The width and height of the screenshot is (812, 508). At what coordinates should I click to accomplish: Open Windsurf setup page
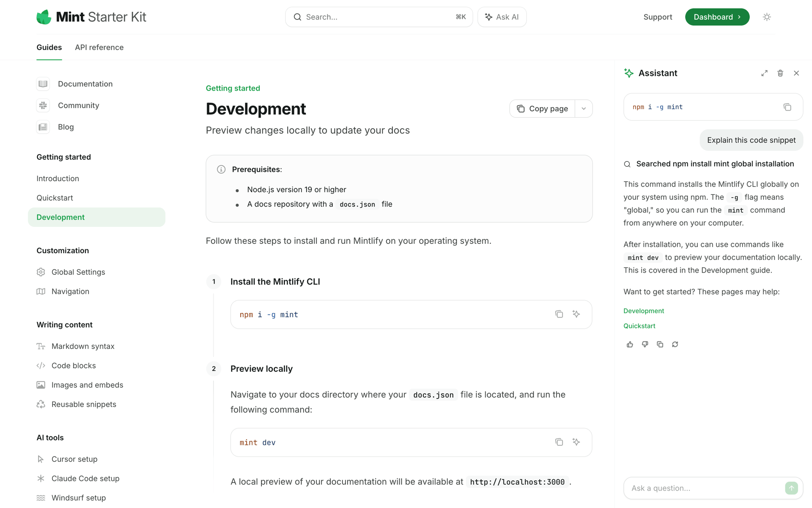click(79, 498)
